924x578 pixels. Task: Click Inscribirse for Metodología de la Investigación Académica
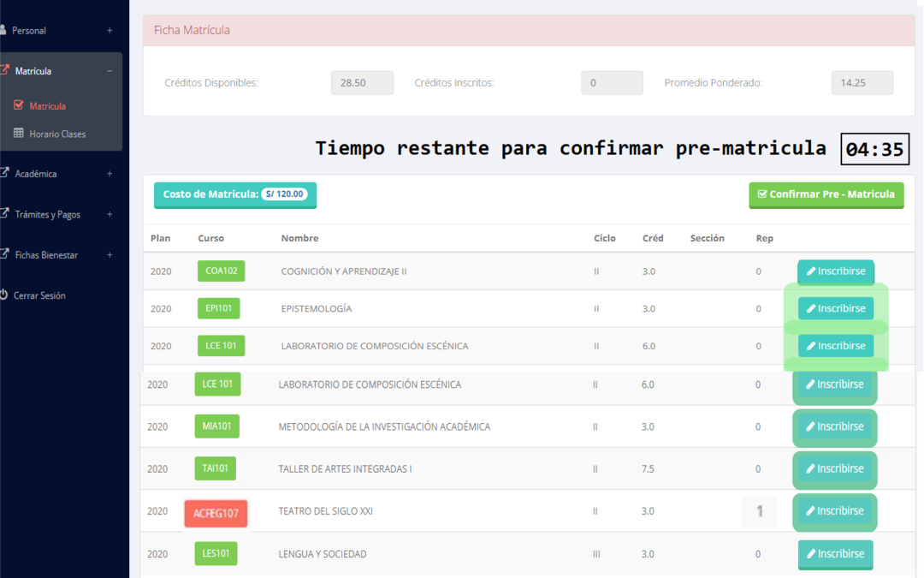pos(835,426)
